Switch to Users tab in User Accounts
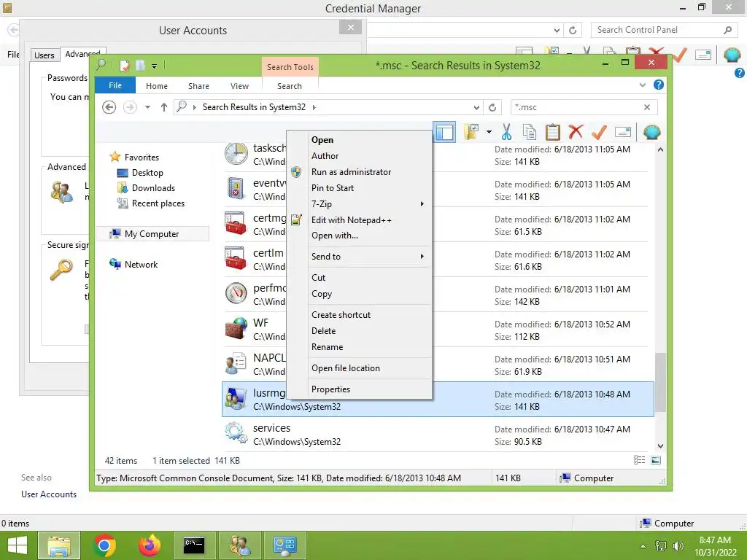The height and width of the screenshot is (560, 747). (44, 55)
